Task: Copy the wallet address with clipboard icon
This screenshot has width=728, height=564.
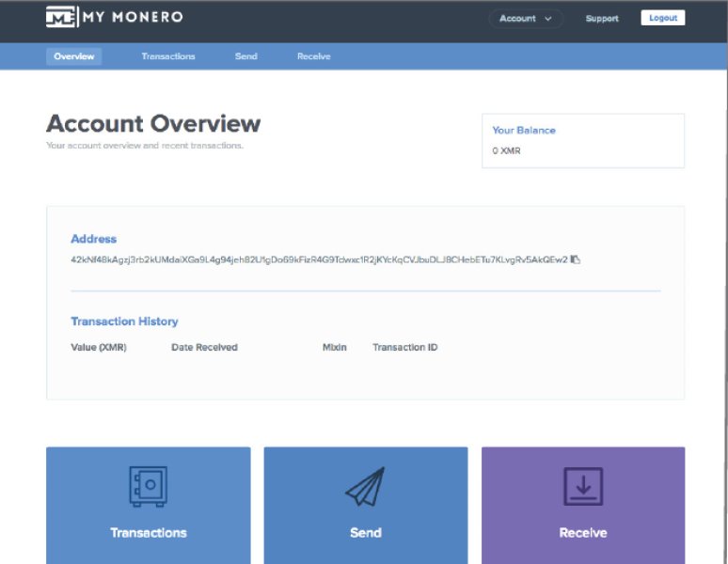Action: (576, 259)
